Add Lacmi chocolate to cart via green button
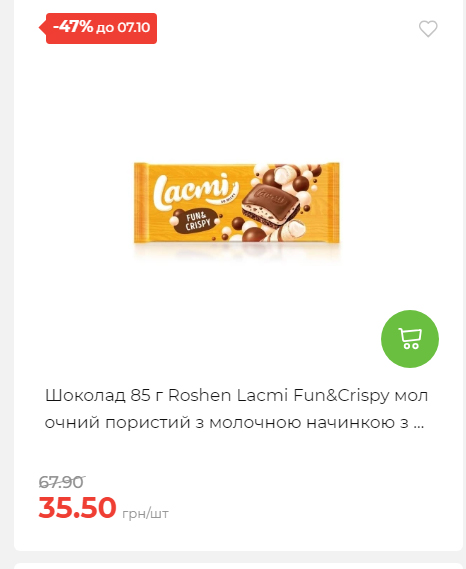 pyautogui.click(x=410, y=339)
